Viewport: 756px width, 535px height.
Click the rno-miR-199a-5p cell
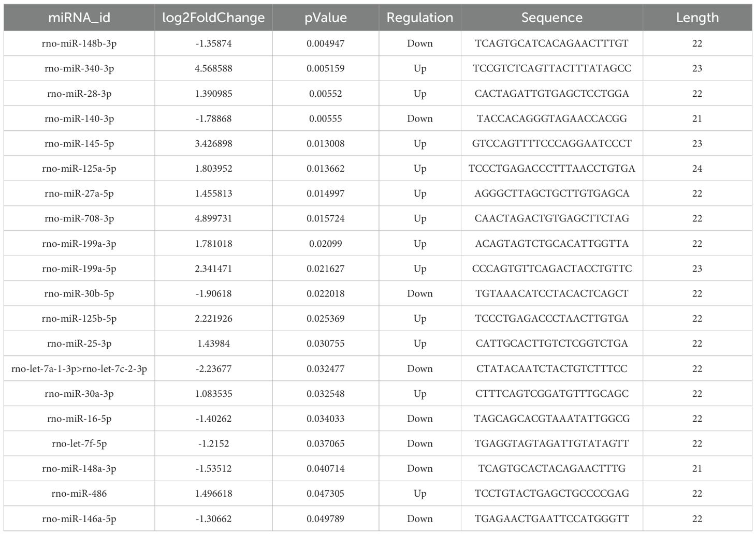(x=79, y=269)
